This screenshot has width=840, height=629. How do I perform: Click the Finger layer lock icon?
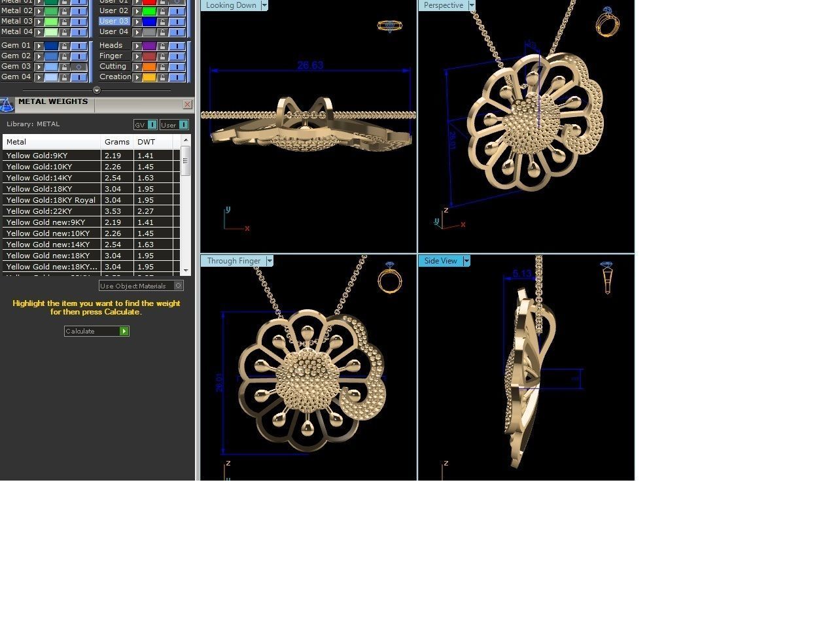click(x=163, y=56)
